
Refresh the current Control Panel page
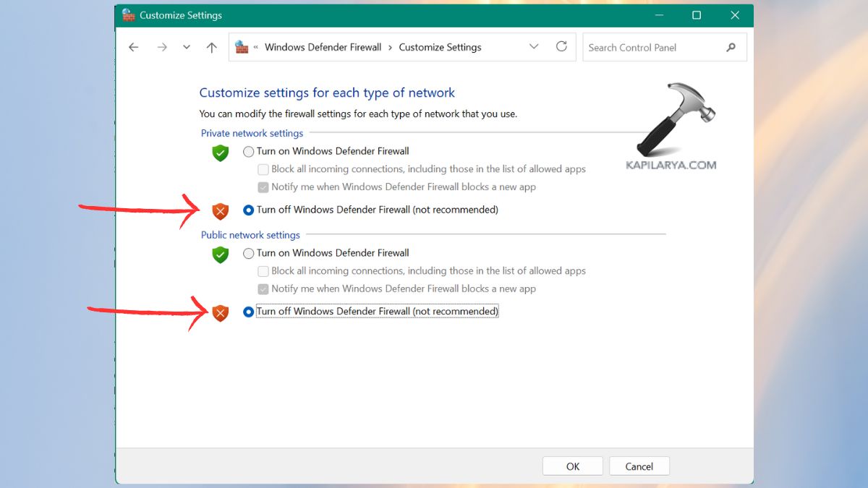click(x=562, y=46)
